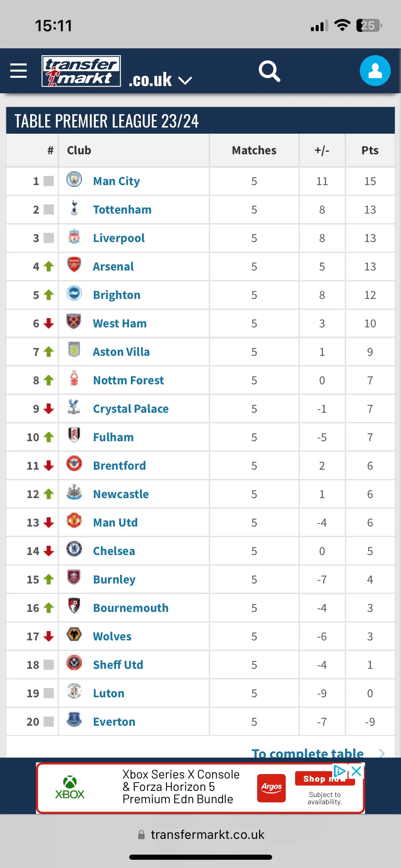This screenshot has width=401, height=868.
Task: Select the Matches column header
Action: 254,150
